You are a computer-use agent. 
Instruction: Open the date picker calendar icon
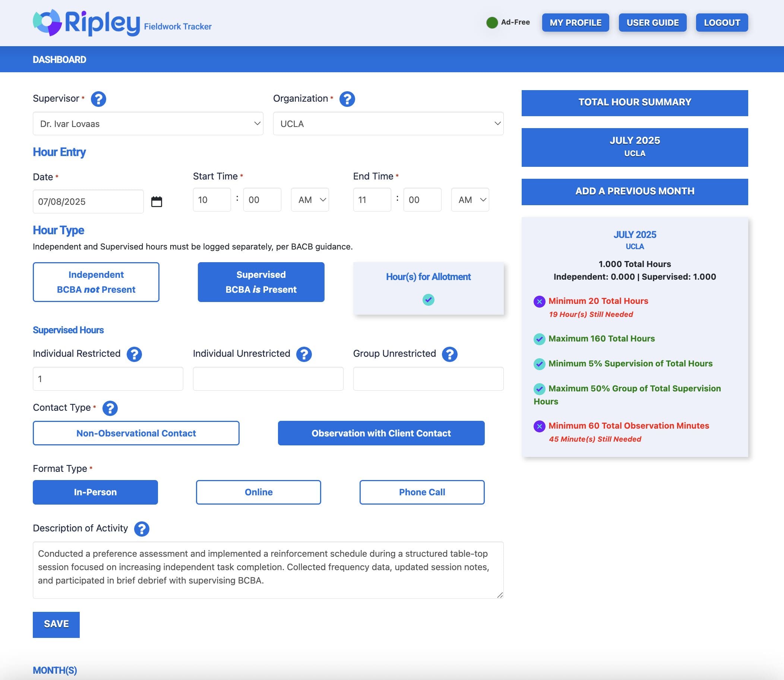tap(157, 201)
